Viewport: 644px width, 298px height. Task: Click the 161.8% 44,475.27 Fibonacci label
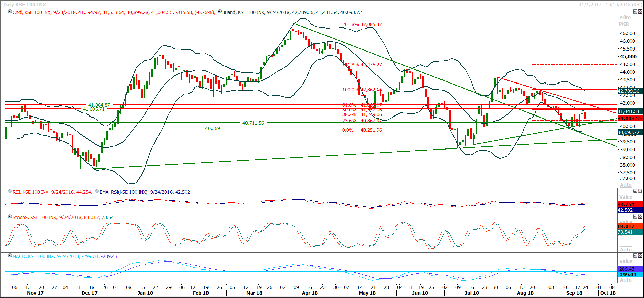coord(362,65)
